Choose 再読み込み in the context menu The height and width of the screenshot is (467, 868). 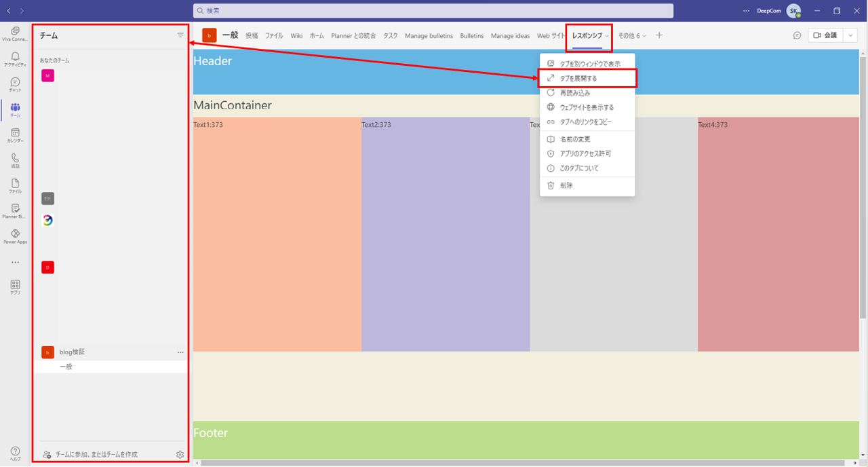tap(574, 93)
